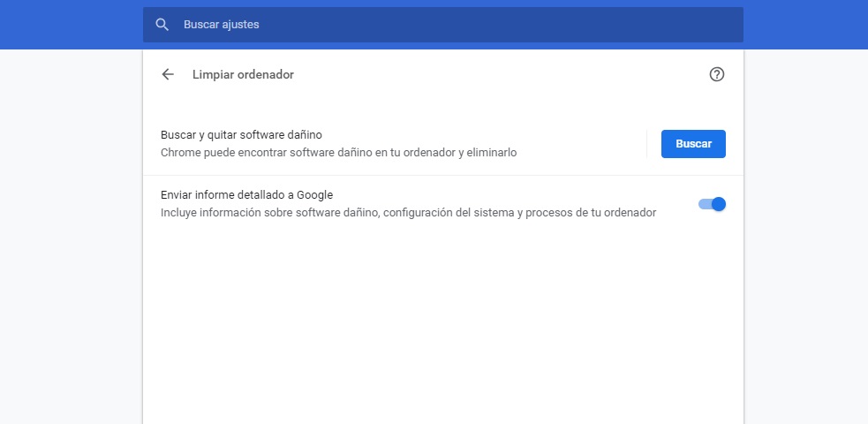Disable the Enviar informe detallado toggle
868x424 pixels.
tap(712, 204)
